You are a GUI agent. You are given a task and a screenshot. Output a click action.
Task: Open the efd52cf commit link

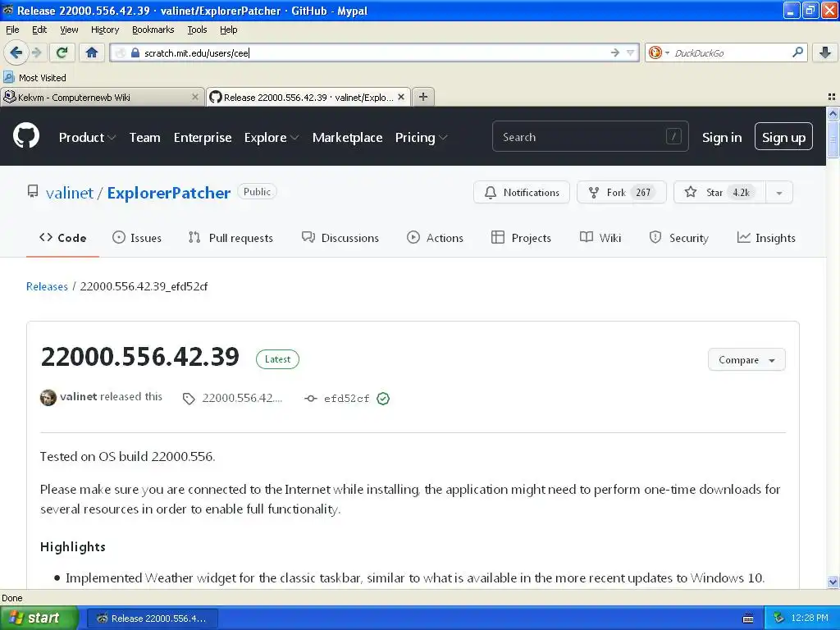coord(347,399)
